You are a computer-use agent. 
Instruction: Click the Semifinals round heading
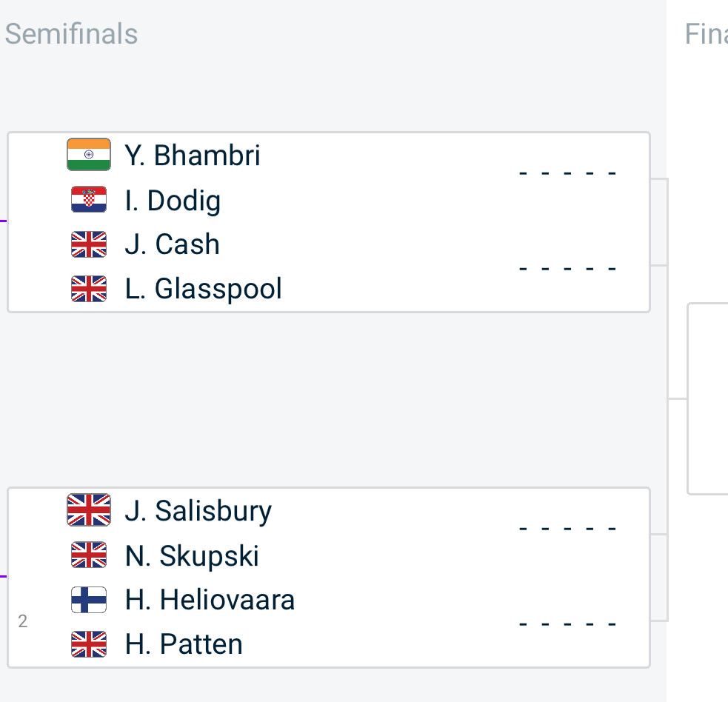click(x=71, y=34)
